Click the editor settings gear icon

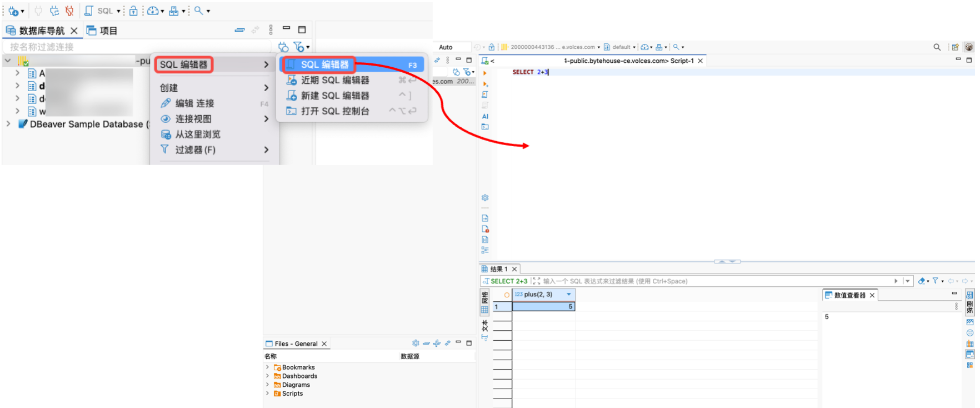click(485, 198)
